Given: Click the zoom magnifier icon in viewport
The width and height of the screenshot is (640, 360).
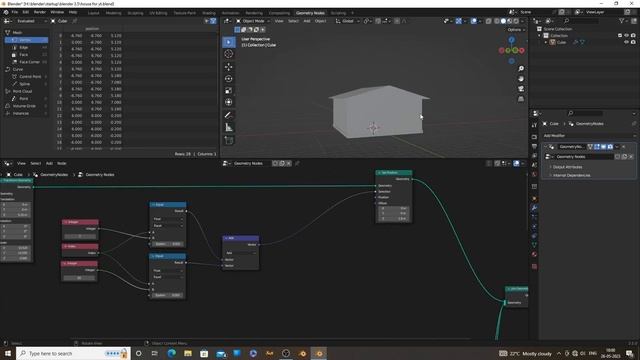Looking at the screenshot, I should (521, 69).
